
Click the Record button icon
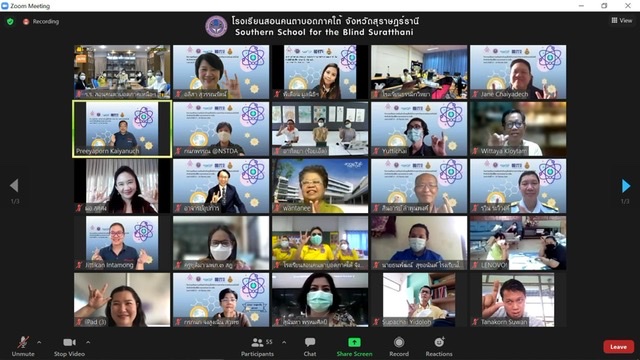coord(399,342)
